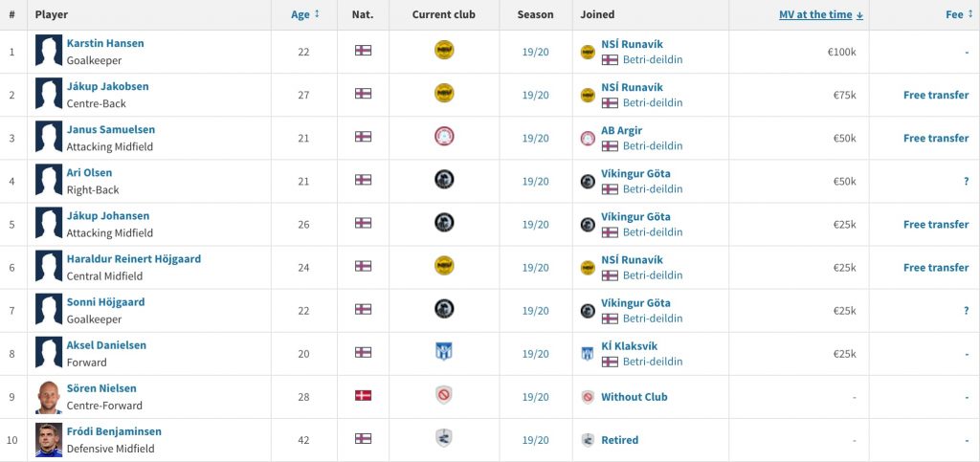Image resolution: width=980 pixels, height=462 pixels.
Task: Click Fródi Benjaminsen's portrait photo
Action: point(49,440)
